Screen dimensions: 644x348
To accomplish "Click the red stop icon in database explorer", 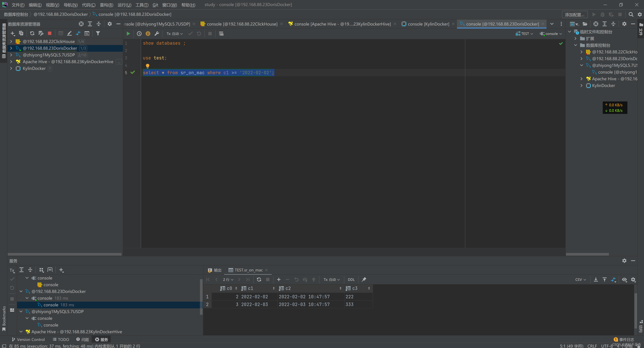I will pyautogui.click(x=49, y=33).
